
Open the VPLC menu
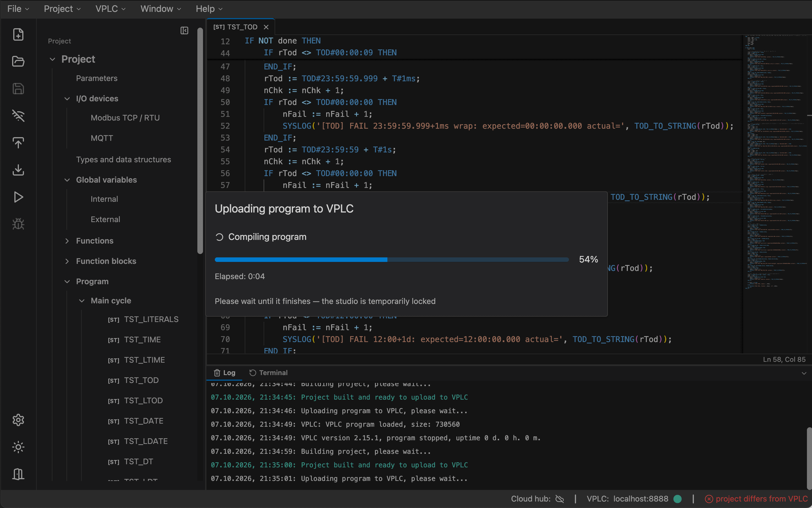point(111,9)
